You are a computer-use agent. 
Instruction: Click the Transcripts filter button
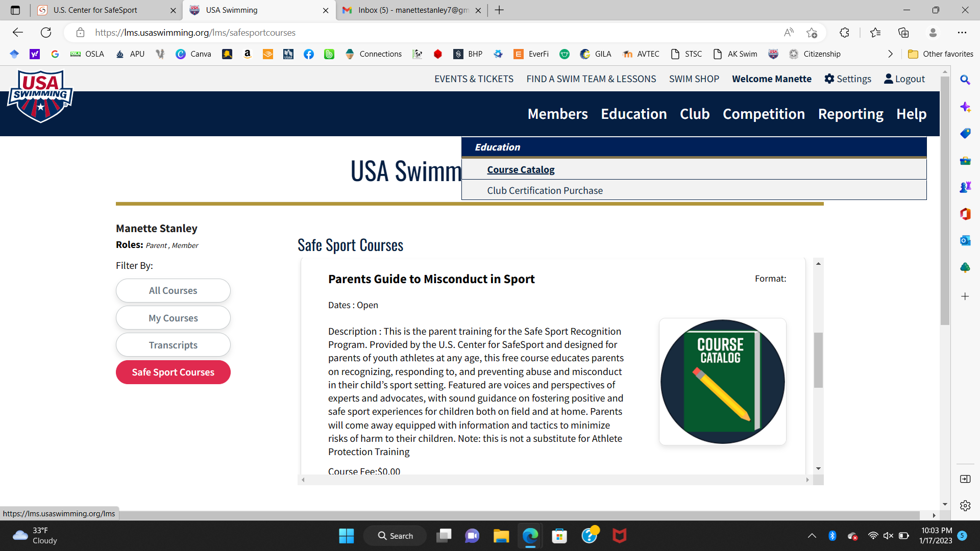pyautogui.click(x=173, y=345)
